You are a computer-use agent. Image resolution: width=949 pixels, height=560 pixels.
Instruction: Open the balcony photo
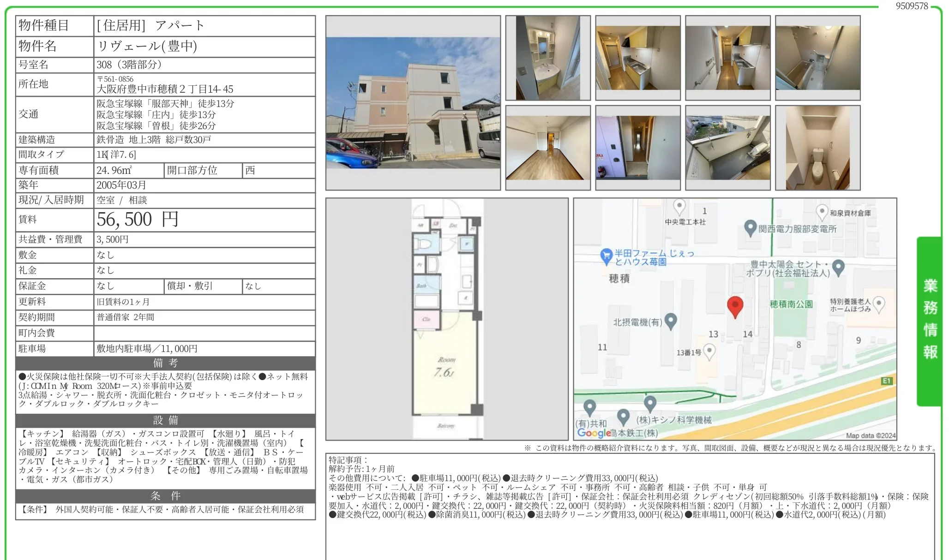click(728, 148)
